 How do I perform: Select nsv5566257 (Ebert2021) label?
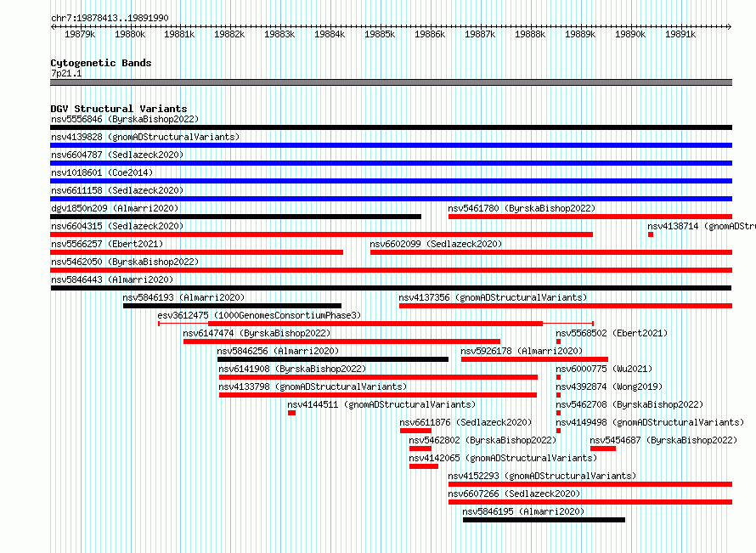(107, 244)
